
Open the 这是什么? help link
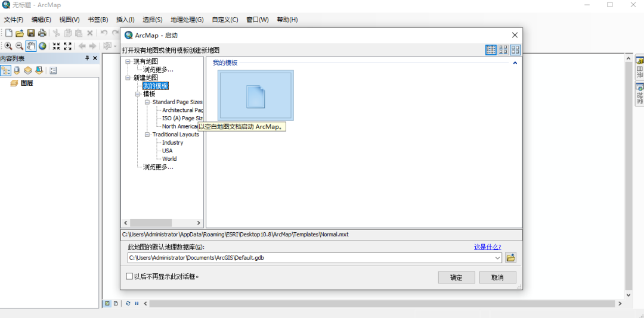487,247
